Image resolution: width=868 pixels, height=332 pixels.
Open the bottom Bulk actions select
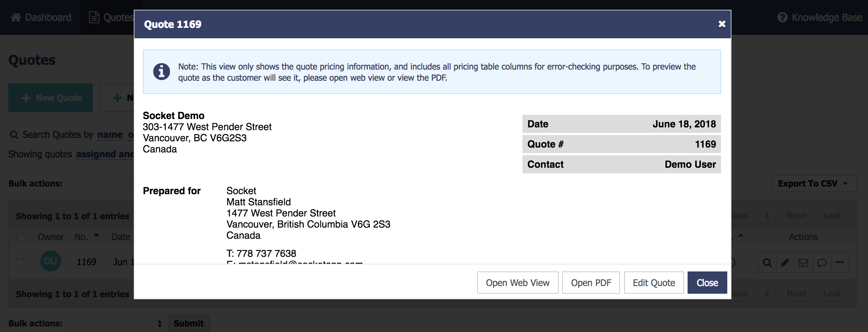(115, 324)
